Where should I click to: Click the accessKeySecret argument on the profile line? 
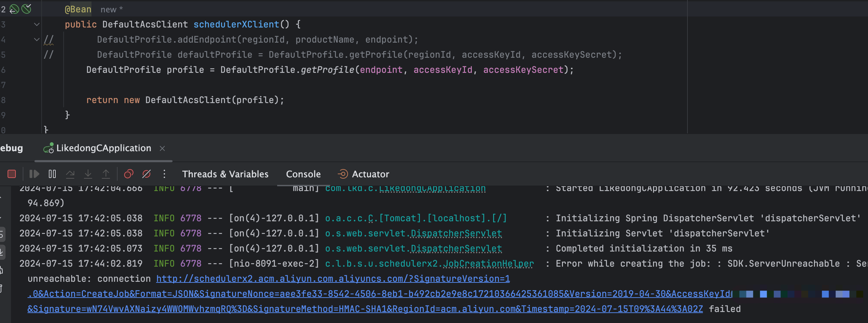click(523, 70)
